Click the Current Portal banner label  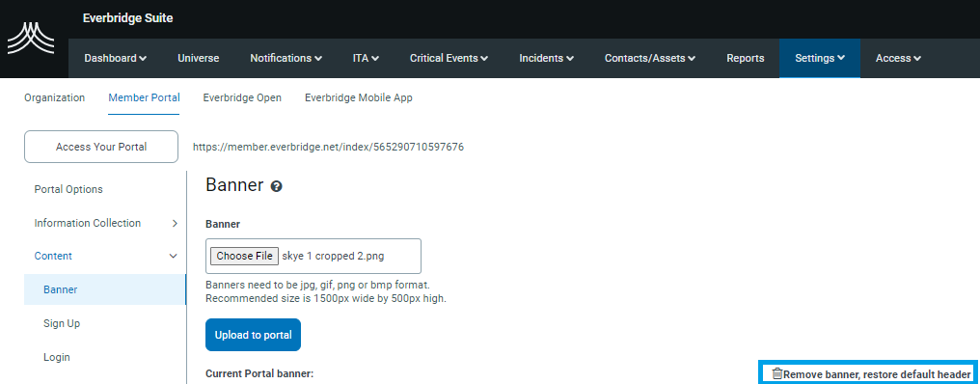(259, 373)
